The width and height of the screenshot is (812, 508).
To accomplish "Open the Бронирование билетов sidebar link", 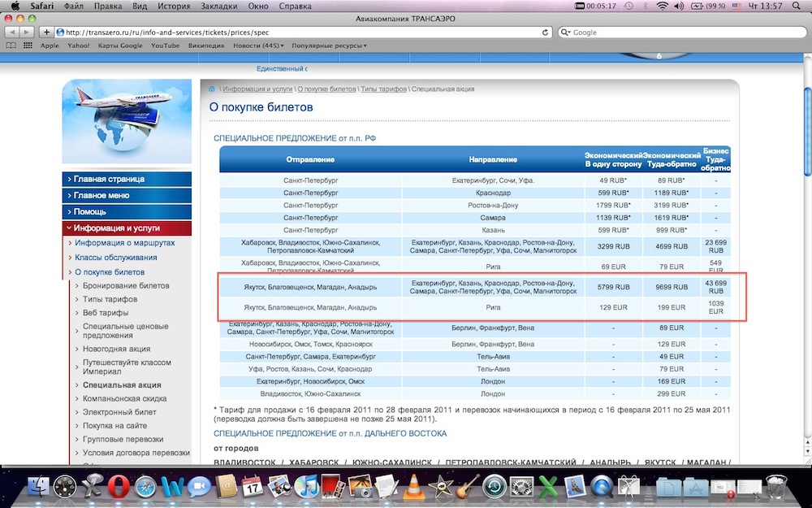I will [x=126, y=286].
